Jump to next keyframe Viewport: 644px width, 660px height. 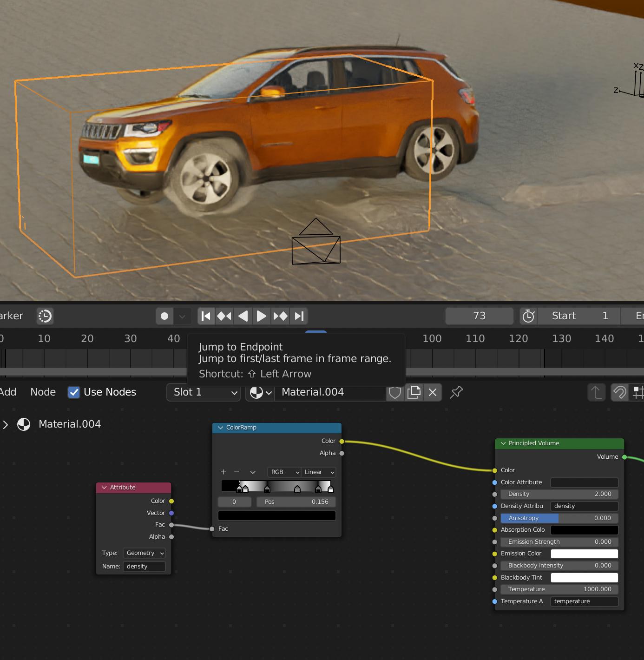pyautogui.click(x=280, y=316)
